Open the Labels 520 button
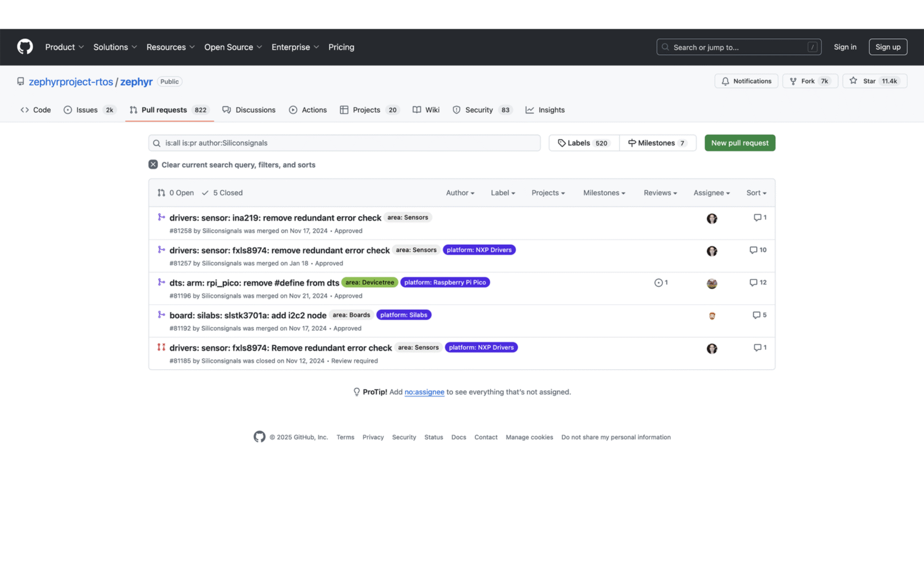 click(x=584, y=143)
